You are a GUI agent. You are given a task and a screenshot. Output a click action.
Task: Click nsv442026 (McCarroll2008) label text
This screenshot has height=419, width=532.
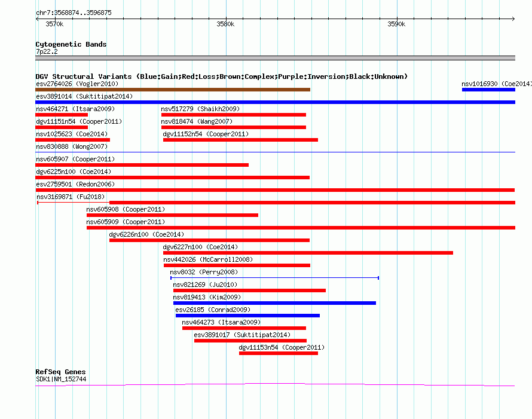[x=208, y=259]
